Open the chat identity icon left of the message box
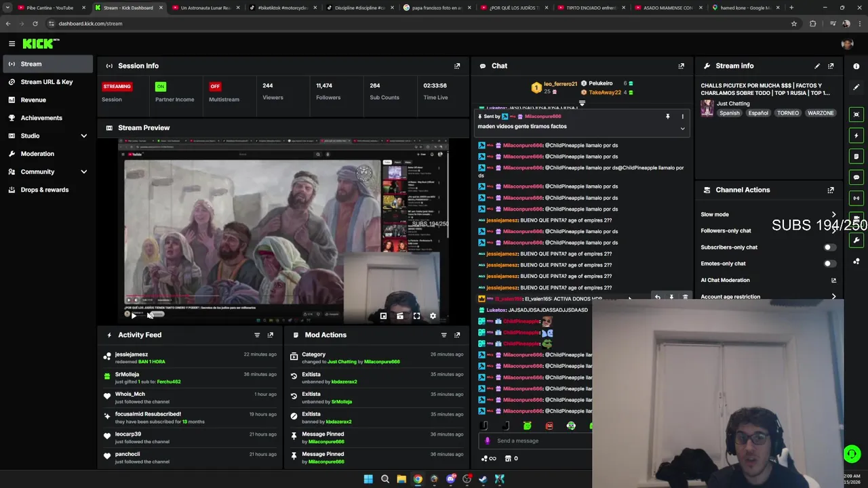This screenshot has height=488, width=868. (x=487, y=441)
